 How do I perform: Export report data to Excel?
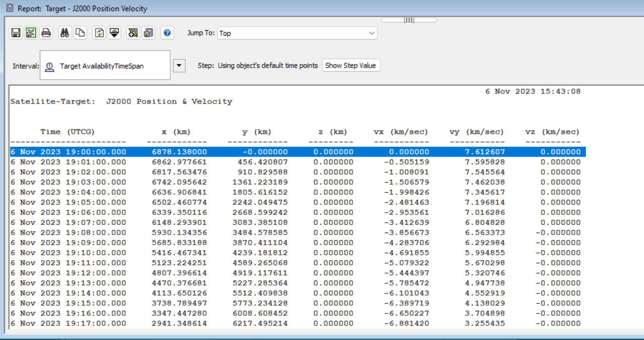pos(32,33)
